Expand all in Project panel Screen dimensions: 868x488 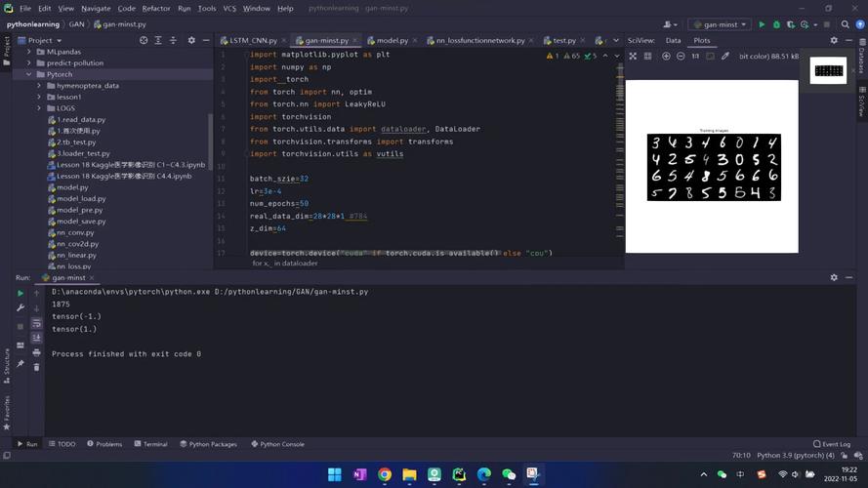pyautogui.click(x=158, y=40)
